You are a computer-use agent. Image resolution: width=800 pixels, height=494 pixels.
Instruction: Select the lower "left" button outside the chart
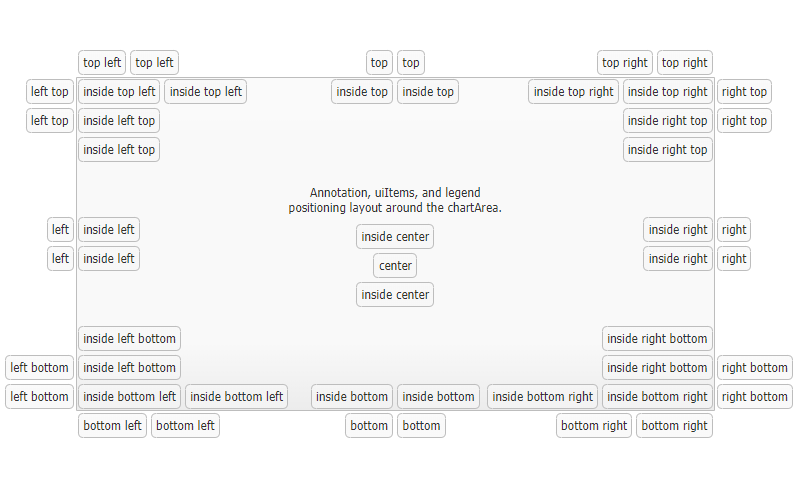(61, 259)
